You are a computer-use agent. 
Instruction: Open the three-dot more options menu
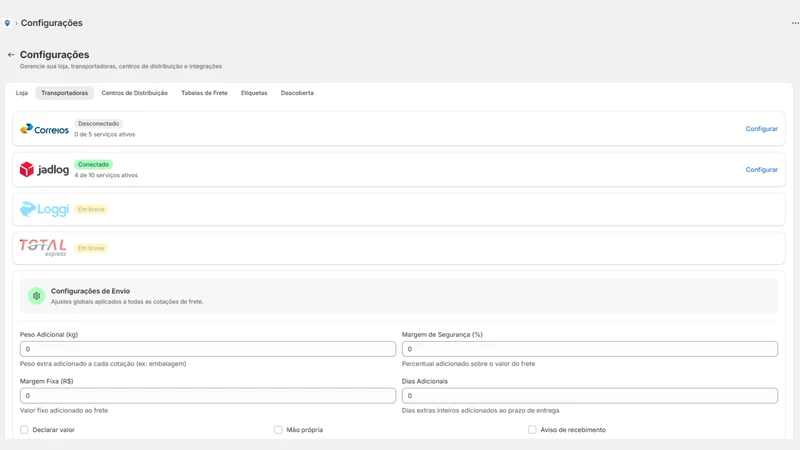[795, 23]
